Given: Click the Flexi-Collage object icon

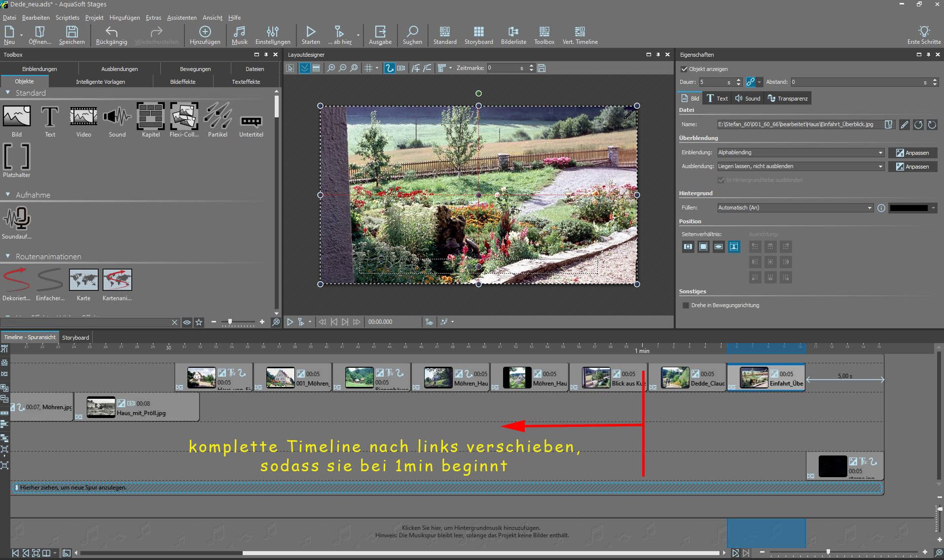Looking at the screenshot, I should (184, 116).
